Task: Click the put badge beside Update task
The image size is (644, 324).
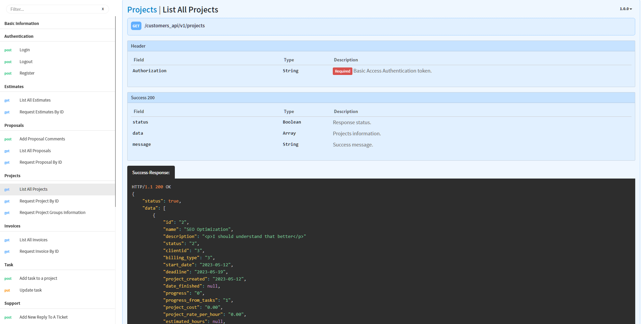Action: [7, 290]
